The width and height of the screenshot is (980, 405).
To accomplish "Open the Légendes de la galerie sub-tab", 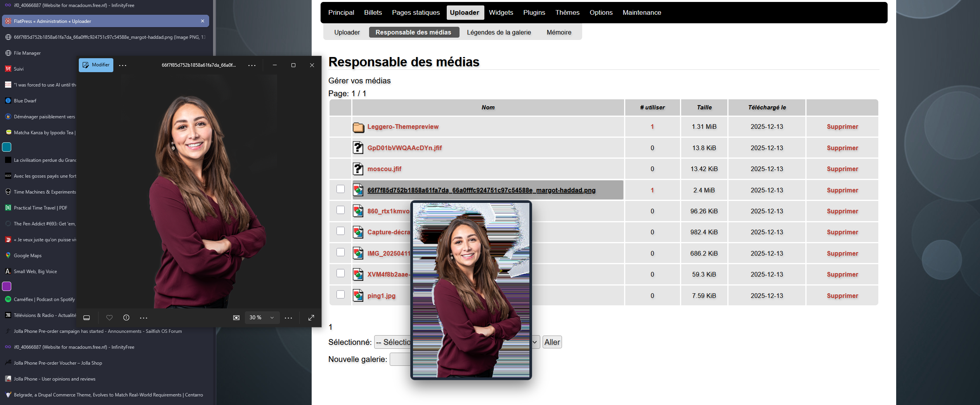I will pos(499,32).
